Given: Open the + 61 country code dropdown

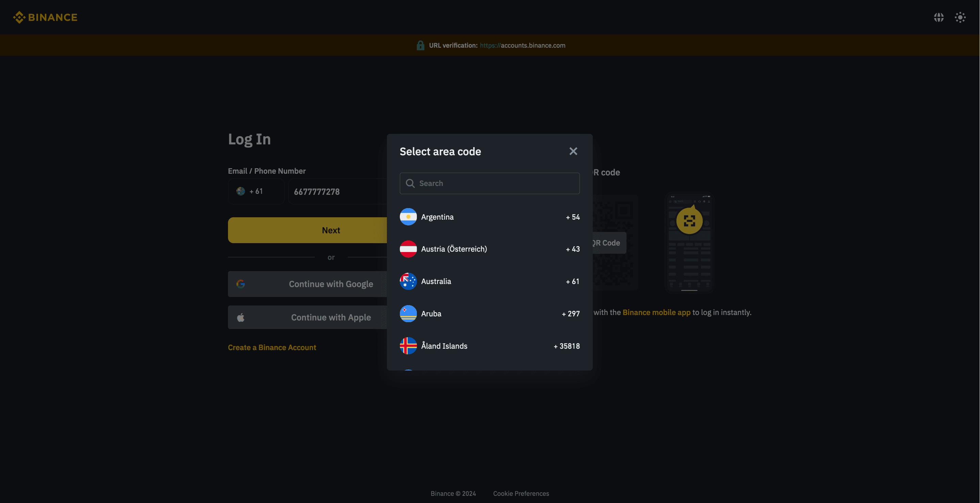Looking at the screenshot, I should click(256, 191).
